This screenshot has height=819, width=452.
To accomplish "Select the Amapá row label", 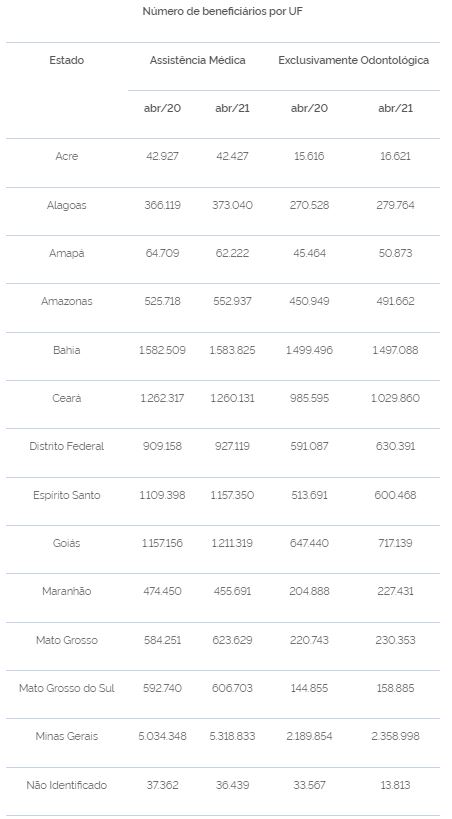I will [x=66, y=253].
